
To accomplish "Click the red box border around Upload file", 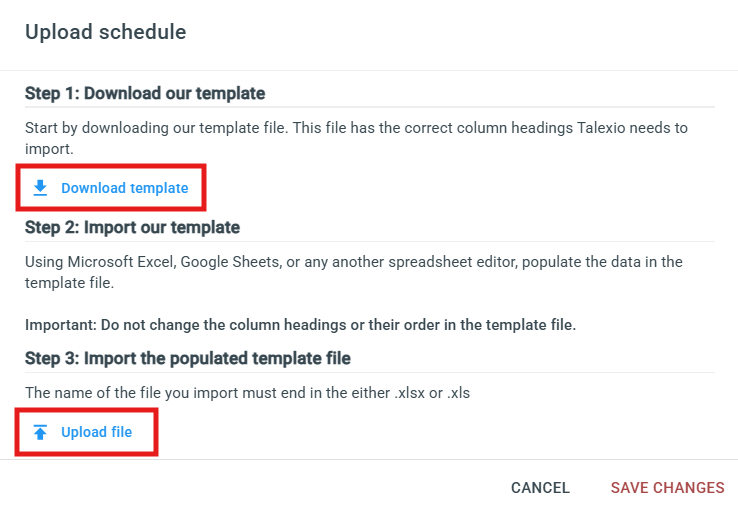I will 87,410.
